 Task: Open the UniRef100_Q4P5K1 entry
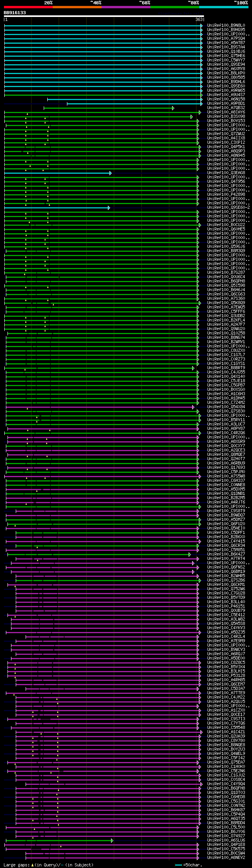[x=226, y=147]
